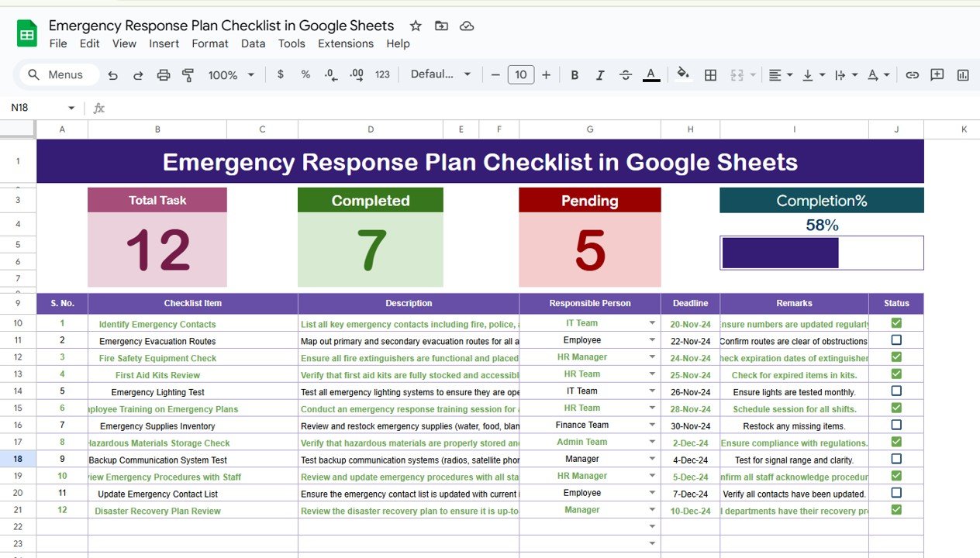980x558 pixels.
Task: Insert a comment
Action: pyautogui.click(x=937, y=74)
